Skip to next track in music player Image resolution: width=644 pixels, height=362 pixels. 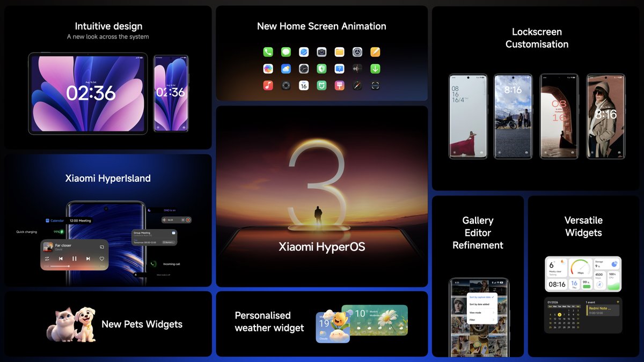pyautogui.click(x=88, y=258)
